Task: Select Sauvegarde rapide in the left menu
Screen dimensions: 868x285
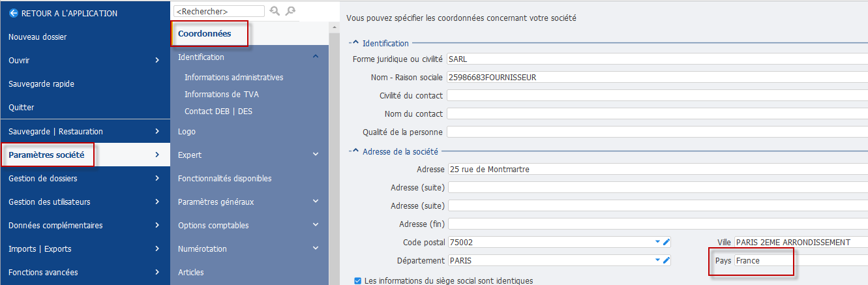Action: [x=85, y=84]
